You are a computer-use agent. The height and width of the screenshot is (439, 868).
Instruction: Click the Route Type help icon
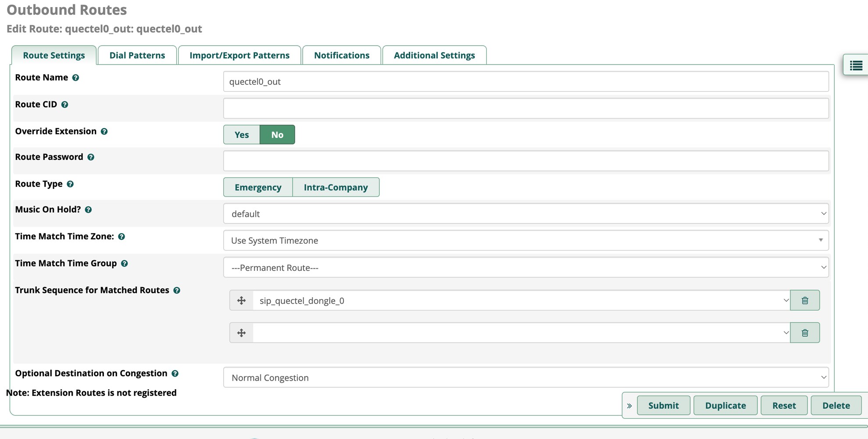70,184
